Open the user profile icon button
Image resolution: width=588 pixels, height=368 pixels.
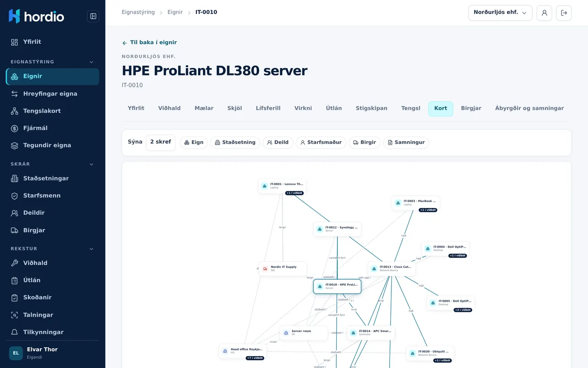pos(544,13)
